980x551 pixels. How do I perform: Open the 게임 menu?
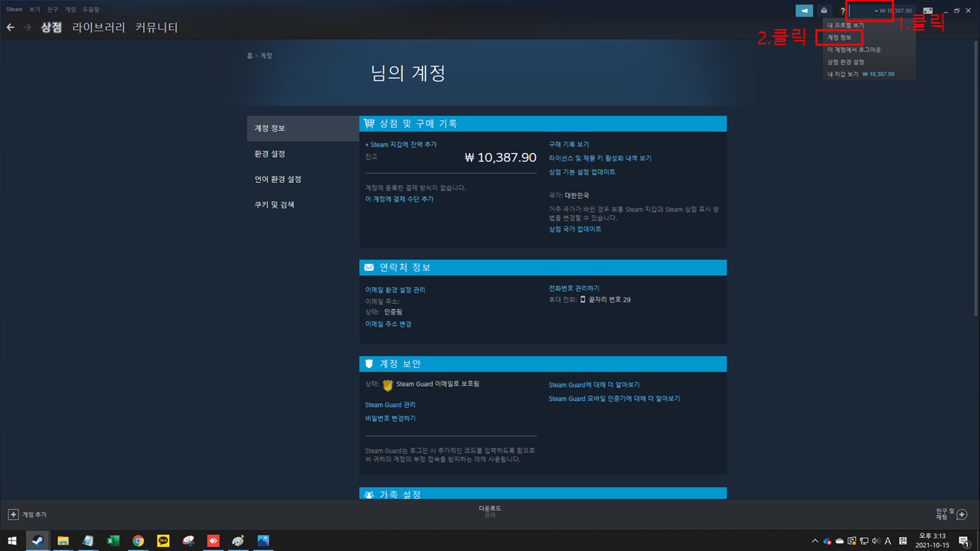[70, 9]
